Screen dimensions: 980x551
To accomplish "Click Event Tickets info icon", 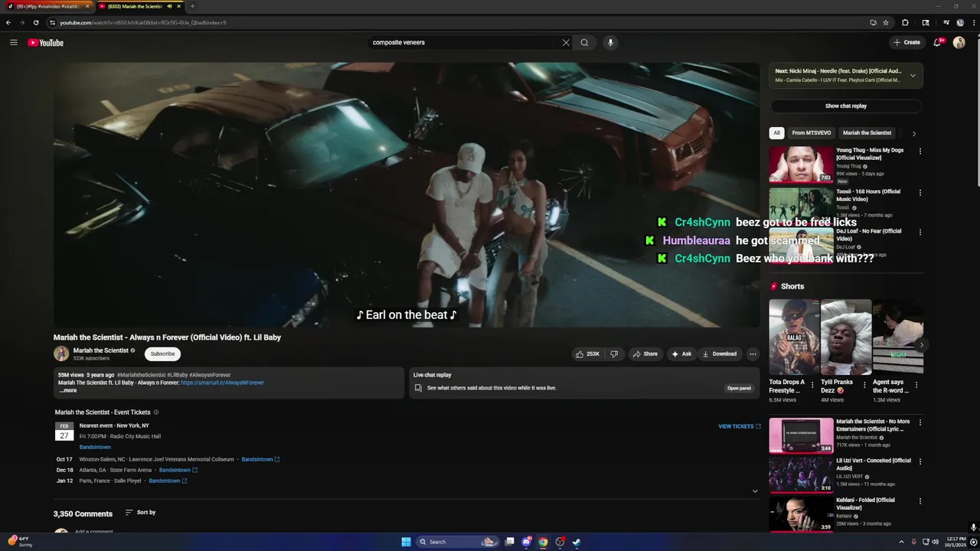I will tap(156, 412).
